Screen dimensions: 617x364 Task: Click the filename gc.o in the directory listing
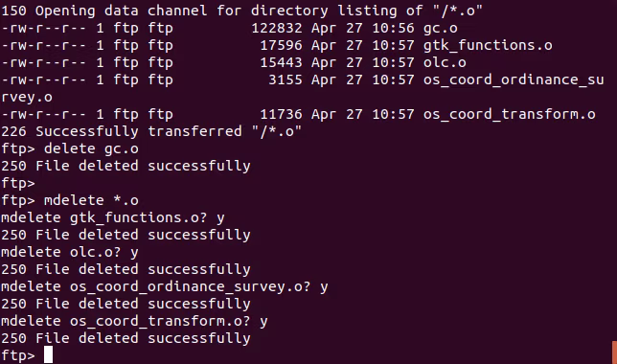[x=441, y=29]
